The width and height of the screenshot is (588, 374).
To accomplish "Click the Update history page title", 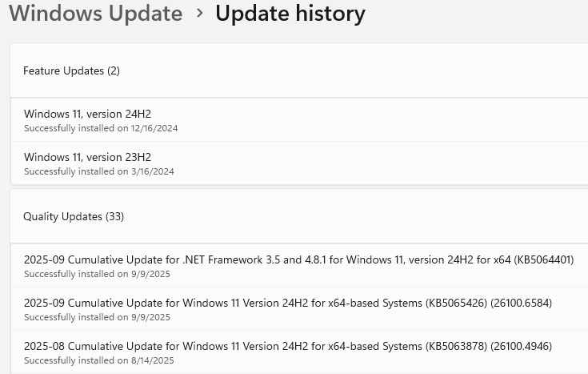I will point(290,14).
